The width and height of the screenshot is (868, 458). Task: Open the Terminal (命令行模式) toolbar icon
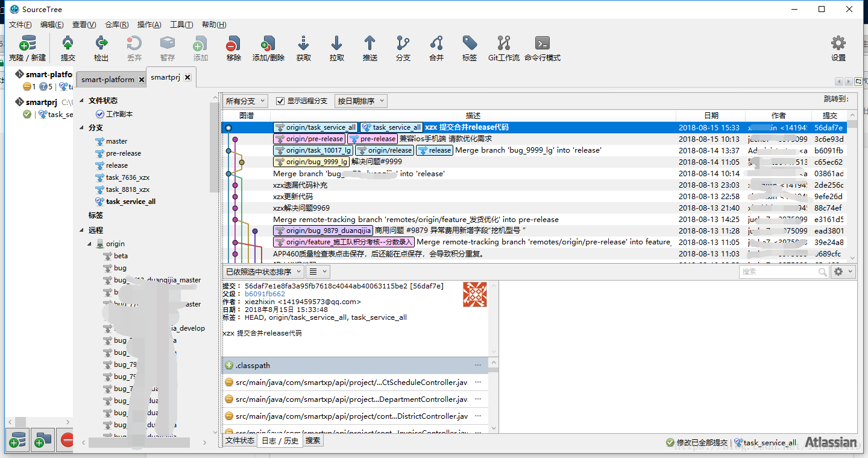click(542, 43)
